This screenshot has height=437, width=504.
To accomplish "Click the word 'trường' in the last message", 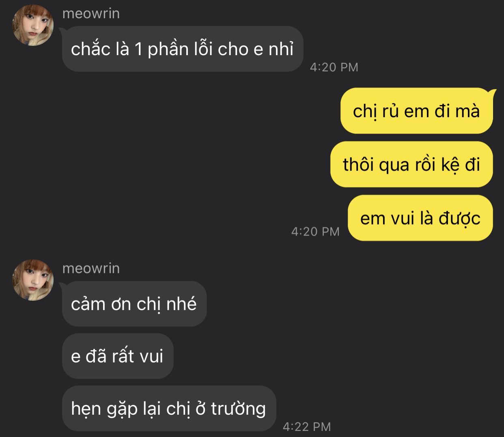I will click(239, 409).
